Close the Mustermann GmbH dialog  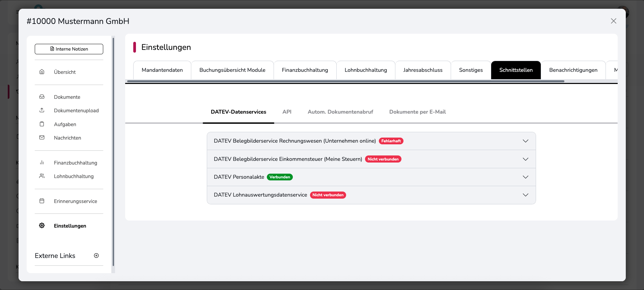tap(613, 21)
